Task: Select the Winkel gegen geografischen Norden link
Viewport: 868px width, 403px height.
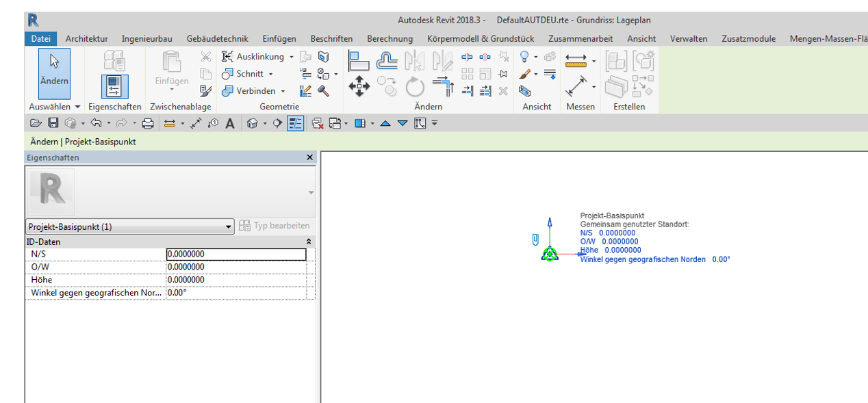Action: tap(642, 259)
